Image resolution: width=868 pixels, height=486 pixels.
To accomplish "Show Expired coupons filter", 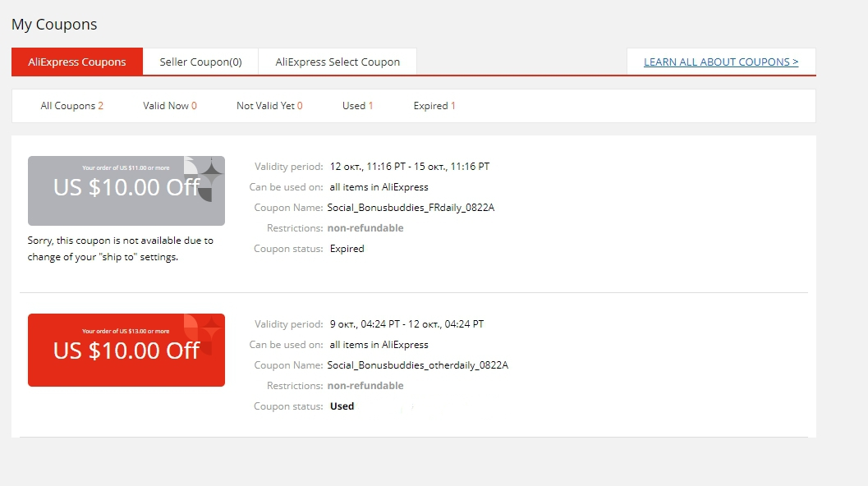I will pyautogui.click(x=434, y=106).
